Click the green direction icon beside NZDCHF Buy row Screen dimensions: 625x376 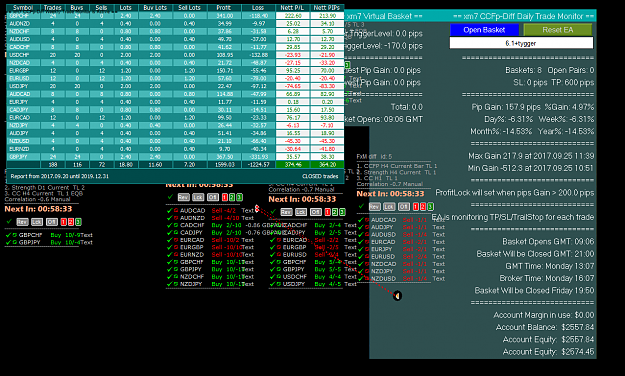click(176, 276)
